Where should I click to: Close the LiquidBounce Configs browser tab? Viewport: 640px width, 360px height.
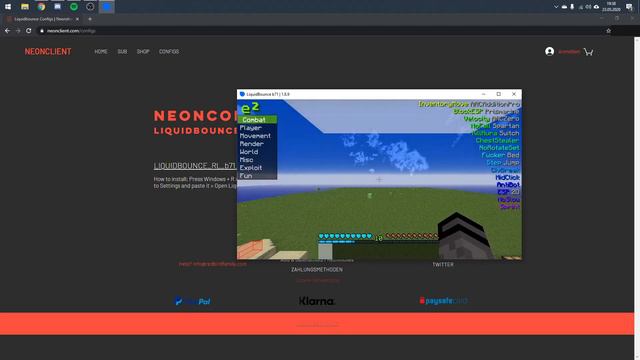click(x=77, y=19)
